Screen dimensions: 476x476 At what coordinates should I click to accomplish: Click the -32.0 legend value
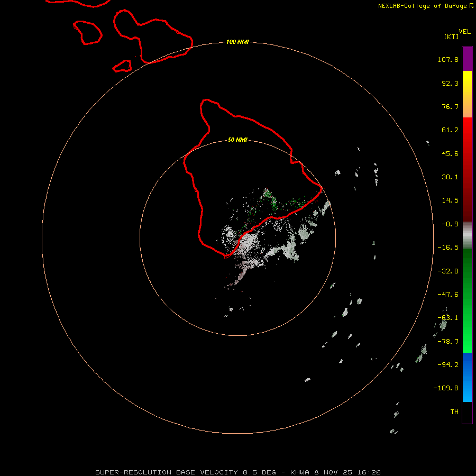tap(448, 271)
